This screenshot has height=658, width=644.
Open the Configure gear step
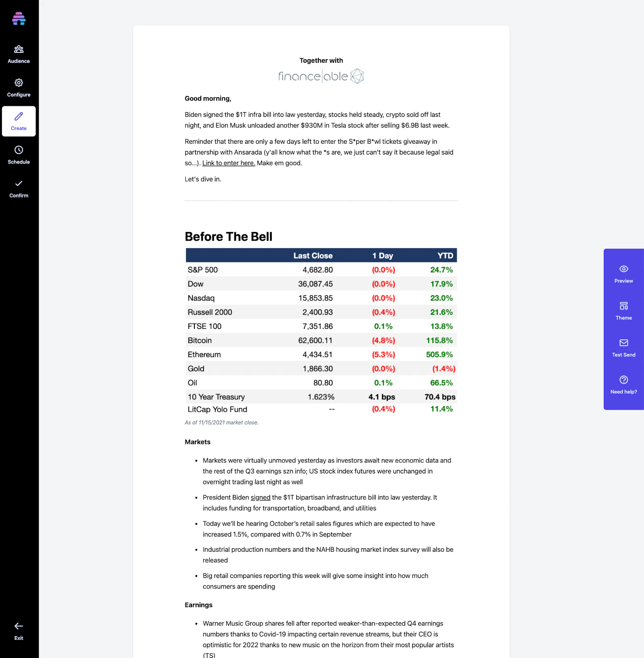pyautogui.click(x=19, y=88)
